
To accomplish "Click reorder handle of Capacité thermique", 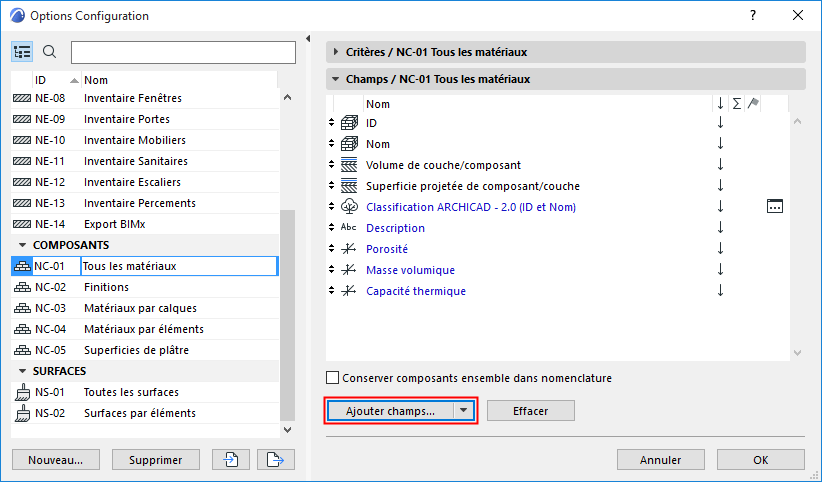I will click(331, 291).
